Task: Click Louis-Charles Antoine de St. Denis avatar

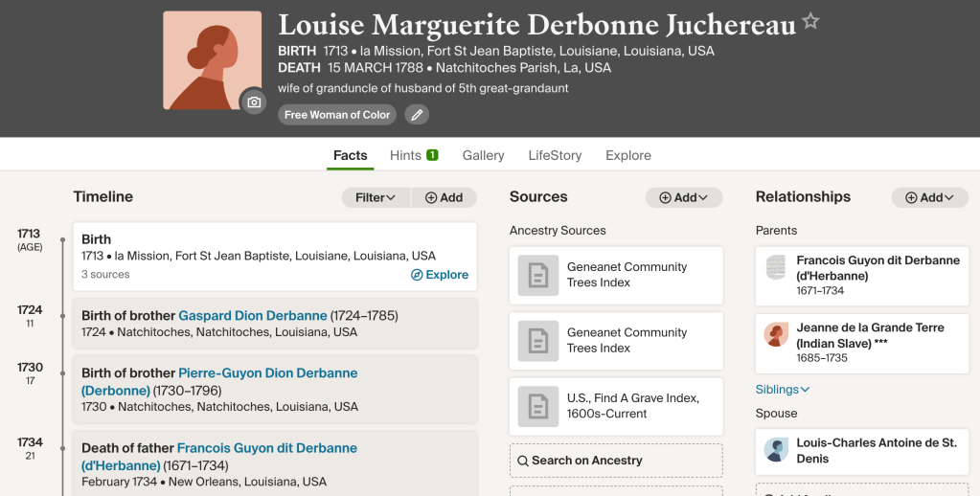Action: pos(776,451)
